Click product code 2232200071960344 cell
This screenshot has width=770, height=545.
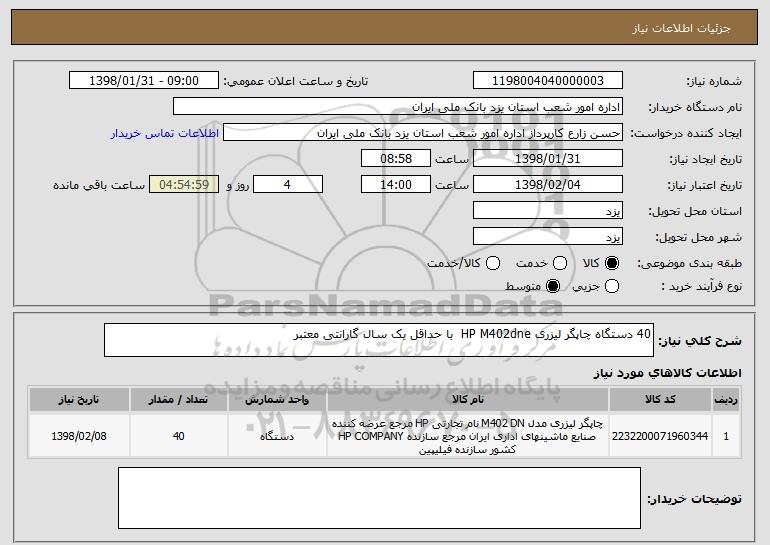[x=660, y=436]
